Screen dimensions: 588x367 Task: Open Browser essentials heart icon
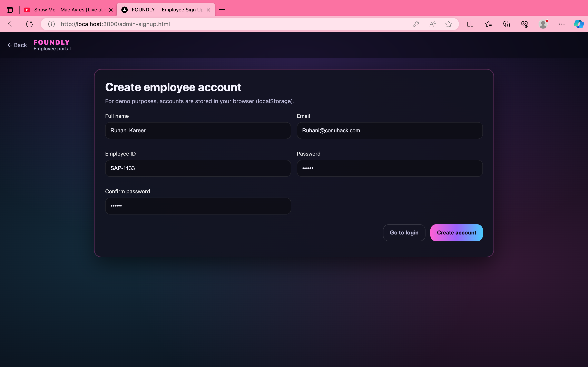(x=524, y=24)
